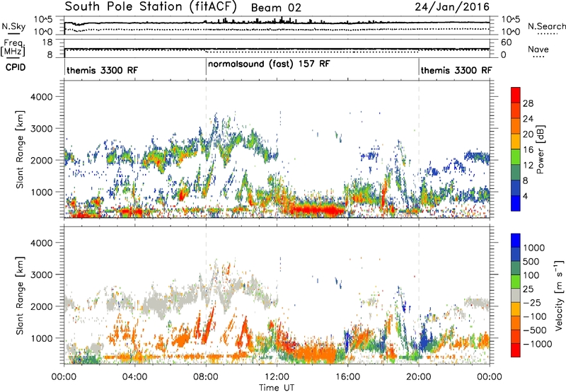566x392 pixels.
Task: Click the 'Beam 02' label
Action: tap(276, 8)
